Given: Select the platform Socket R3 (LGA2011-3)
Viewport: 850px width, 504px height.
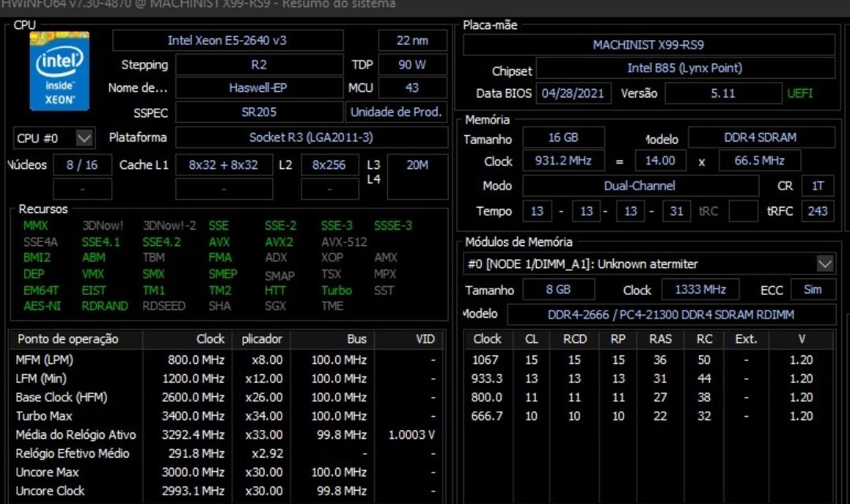Looking at the screenshot, I should coord(311,138).
